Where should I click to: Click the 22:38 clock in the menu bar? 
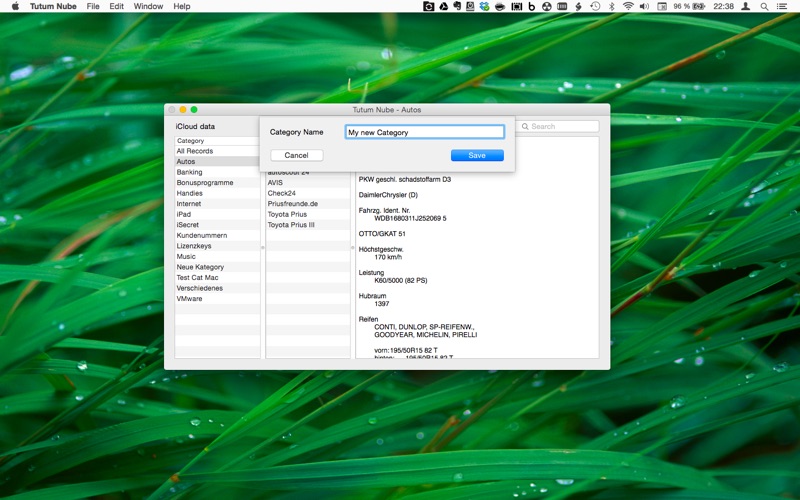(x=723, y=6)
